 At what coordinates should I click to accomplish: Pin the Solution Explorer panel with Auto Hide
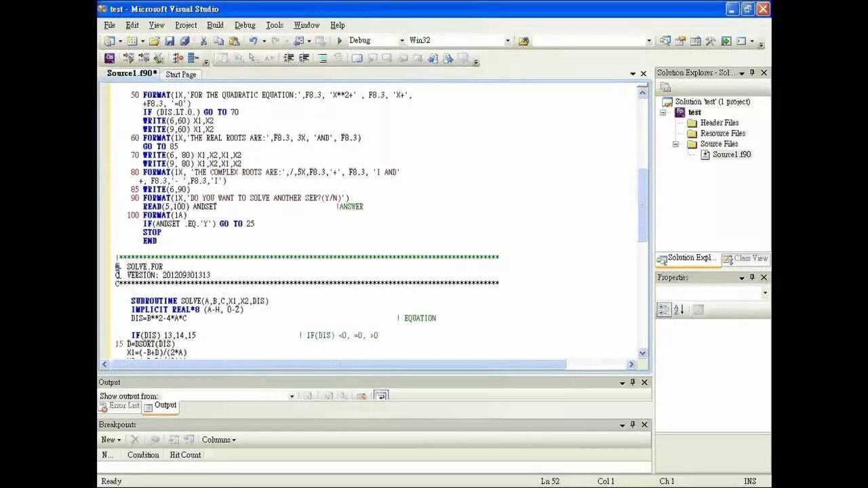[x=752, y=73]
